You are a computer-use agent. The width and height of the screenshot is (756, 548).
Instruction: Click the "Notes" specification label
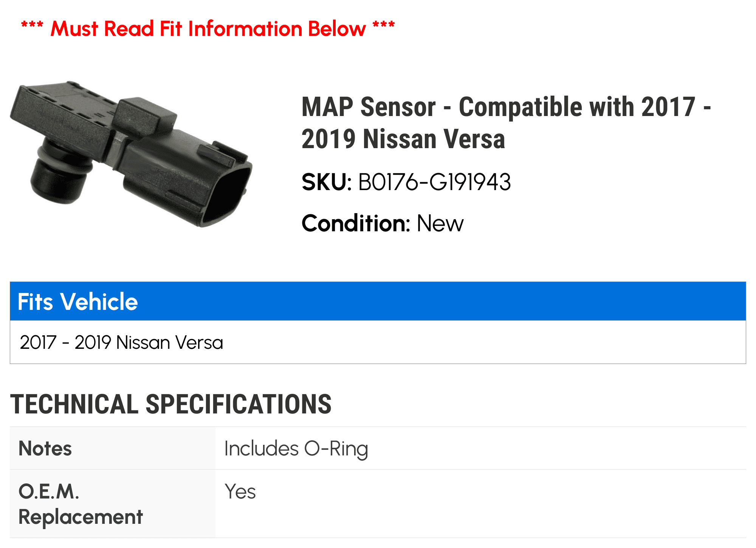click(45, 449)
